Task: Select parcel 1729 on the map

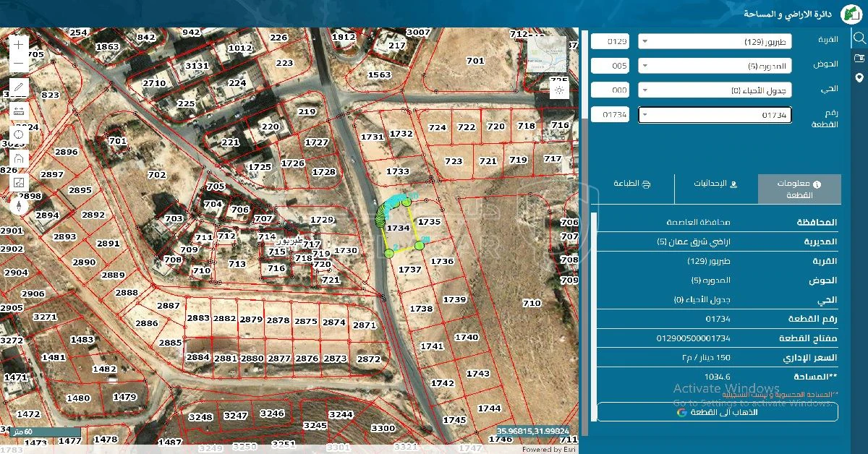Action: tap(322, 219)
